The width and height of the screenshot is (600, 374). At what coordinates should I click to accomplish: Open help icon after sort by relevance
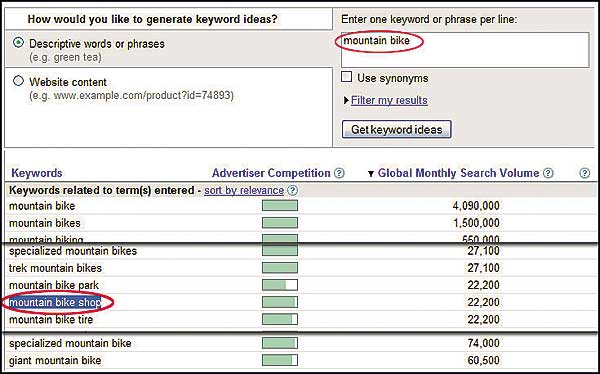point(292,190)
